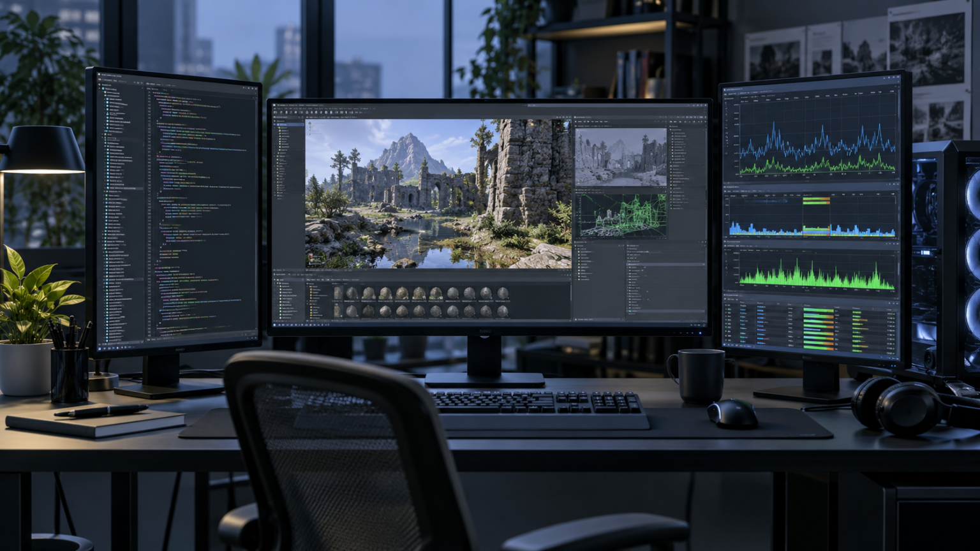Screen dimensions: 980x551
Task: Click the landscape ruins 3D viewport on center monitor
Action: 438,194
